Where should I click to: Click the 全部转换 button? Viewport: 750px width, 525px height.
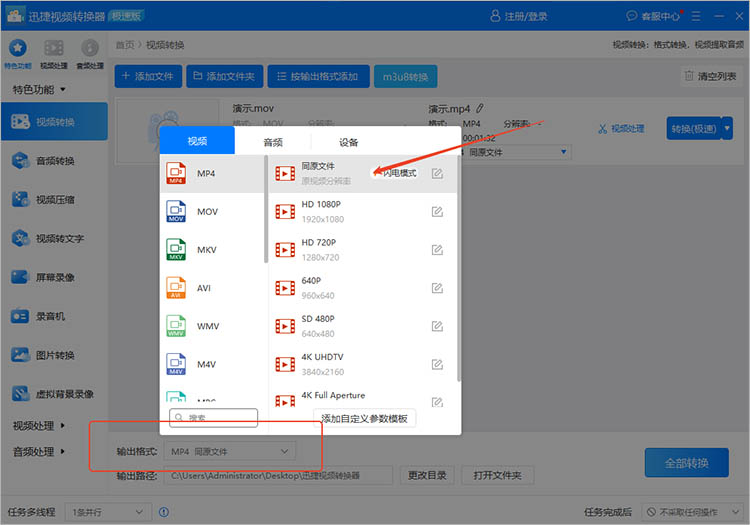pyautogui.click(x=686, y=463)
